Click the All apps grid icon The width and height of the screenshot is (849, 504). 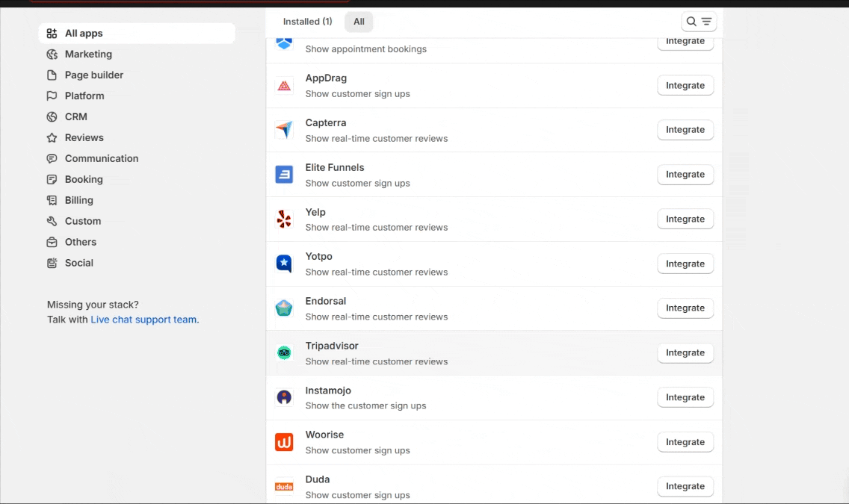coord(52,34)
